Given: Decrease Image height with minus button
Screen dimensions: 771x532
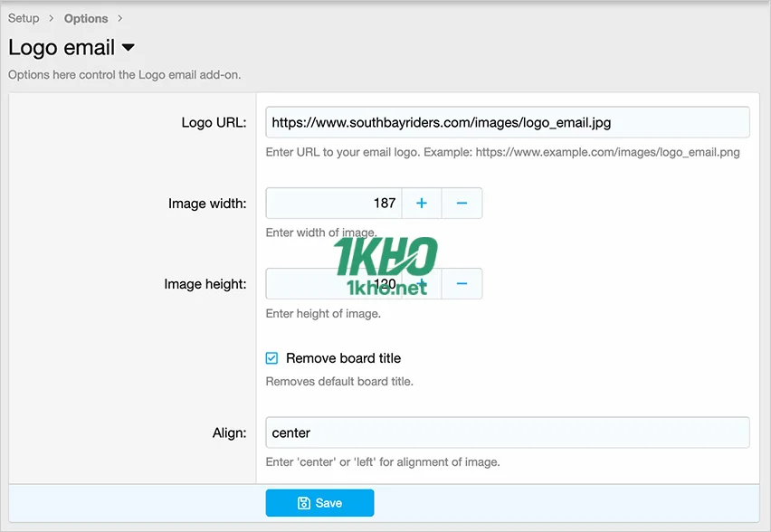Looking at the screenshot, I should (462, 284).
